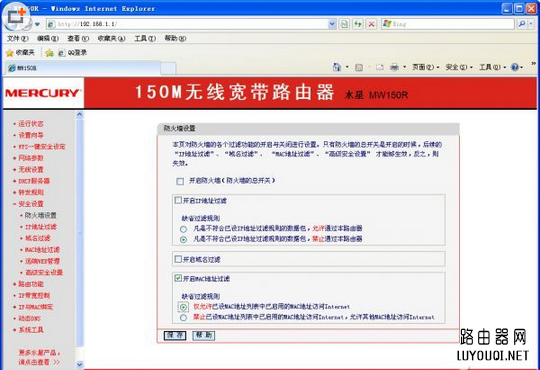Click the compatibility view icon
The image size is (540, 370).
pos(344,24)
